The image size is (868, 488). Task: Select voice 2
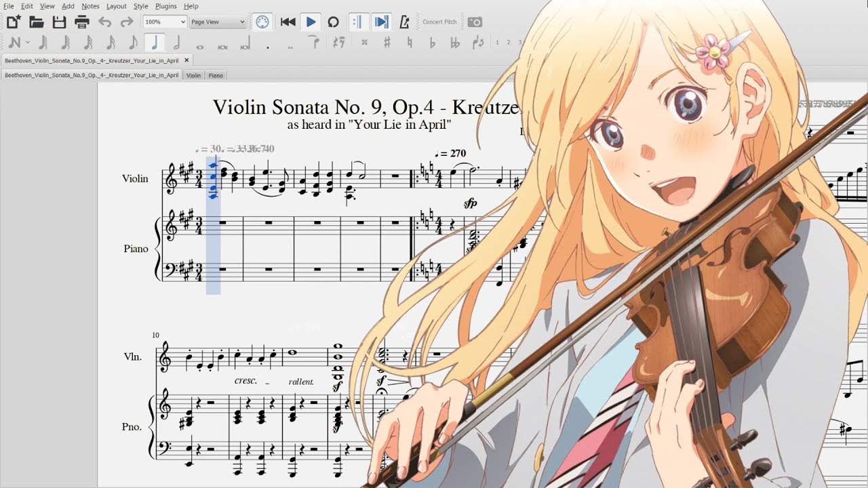[x=509, y=43]
